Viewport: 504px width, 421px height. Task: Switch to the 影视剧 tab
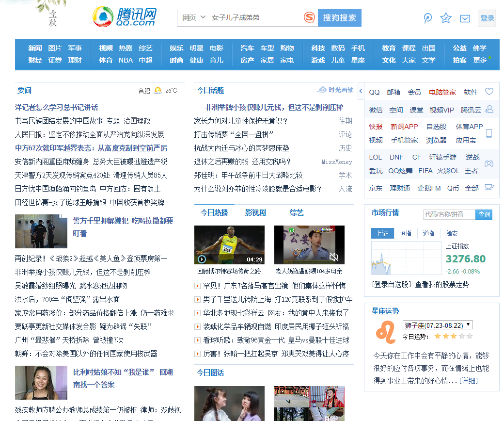[x=255, y=212]
